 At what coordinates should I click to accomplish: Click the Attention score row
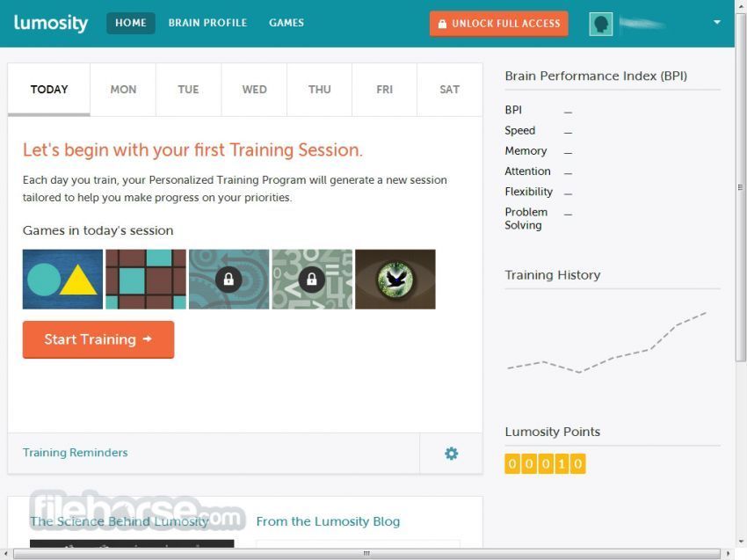tap(539, 171)
